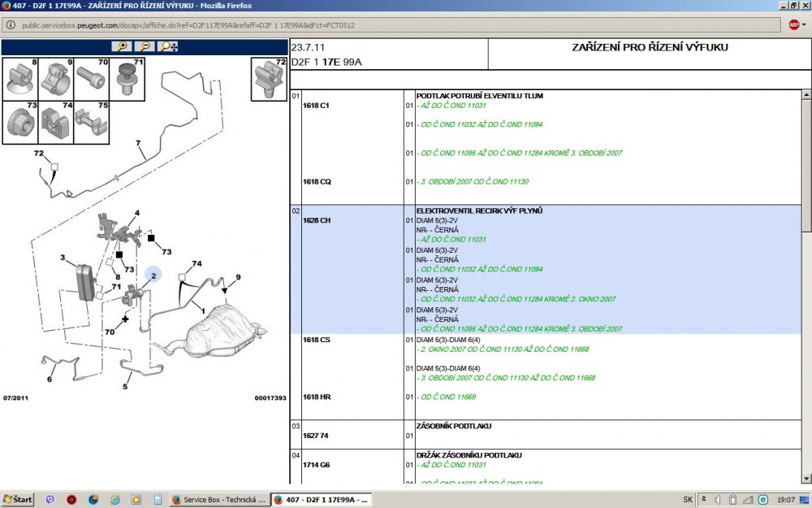Select part number 1618 C1
This screenshot has height=508, width=812.
pos(316,105)
